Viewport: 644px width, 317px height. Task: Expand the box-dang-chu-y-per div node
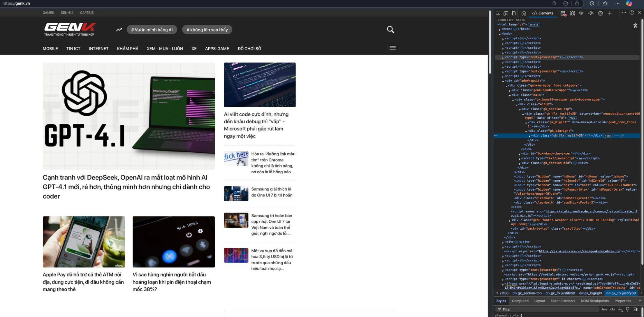tap(520, 154)
